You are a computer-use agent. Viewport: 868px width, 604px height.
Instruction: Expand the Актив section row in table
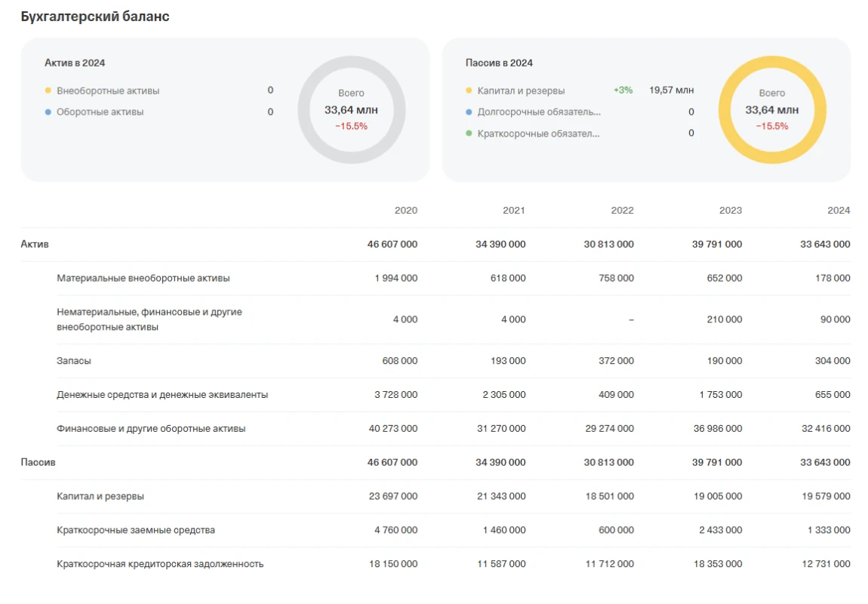click(x=35, y=245)
